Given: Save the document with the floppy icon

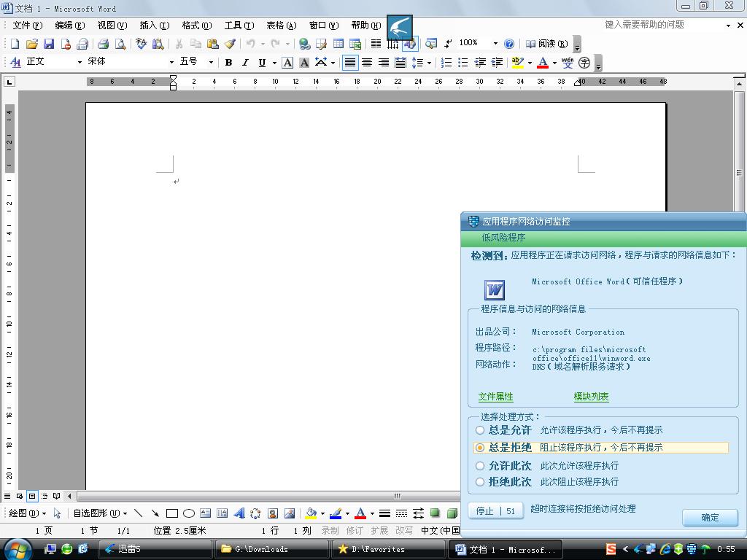Looking at the screenshot, I should (49, 44).
